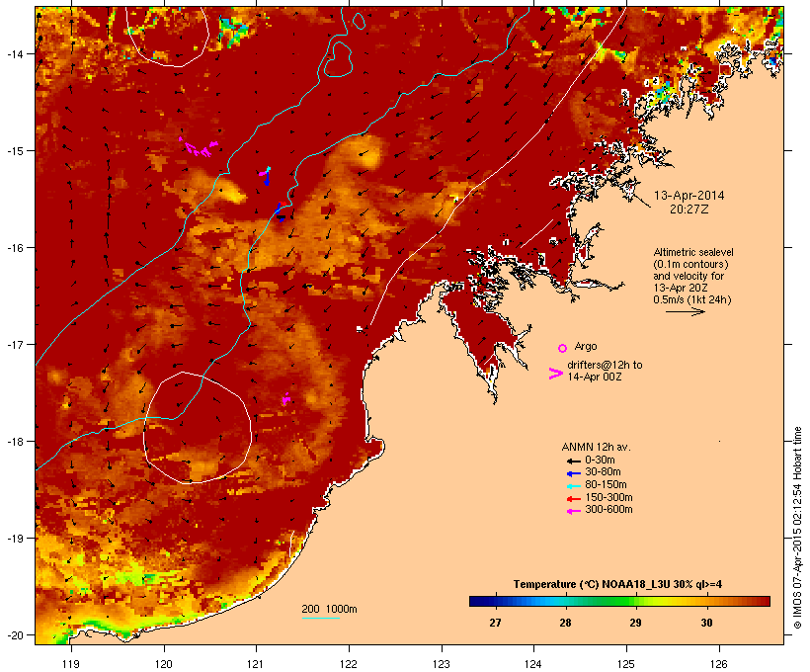This screenshot has width=810, height=672.
Task: Click the small closed cyan contour loop near -14
Action: (x=338, y=59)
